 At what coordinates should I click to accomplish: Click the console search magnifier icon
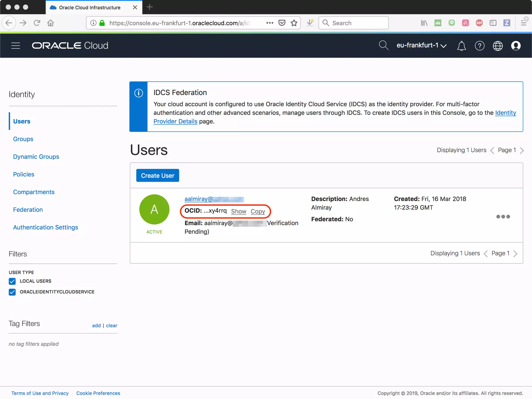[x=383, y=45]
